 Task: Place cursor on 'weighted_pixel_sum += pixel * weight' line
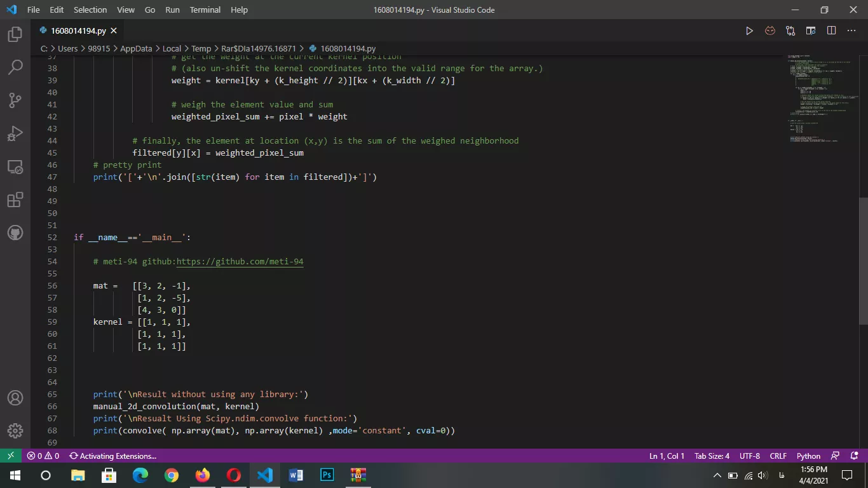click(259, 116)
